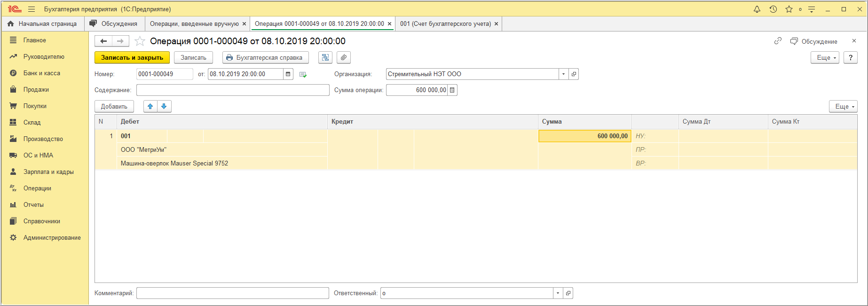Click Записать и закрыть button
Screen dimensions: 868x306
(x=132, y=57)
